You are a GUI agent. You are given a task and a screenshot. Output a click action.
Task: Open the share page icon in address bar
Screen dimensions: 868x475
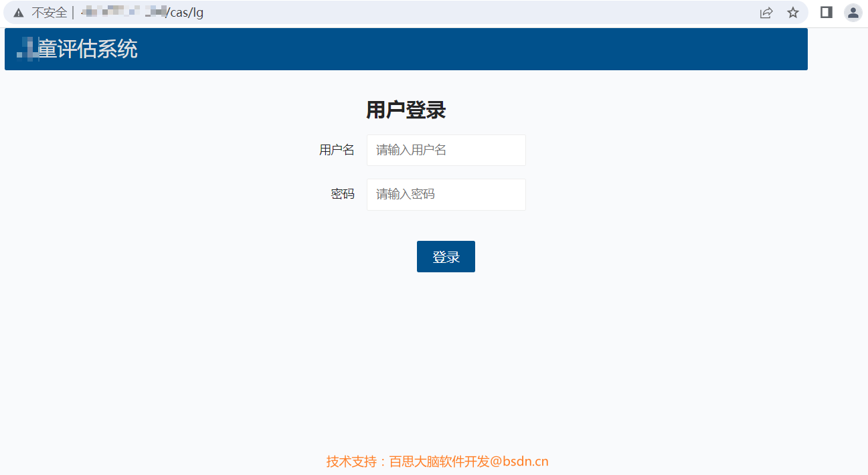pos(766,13)
